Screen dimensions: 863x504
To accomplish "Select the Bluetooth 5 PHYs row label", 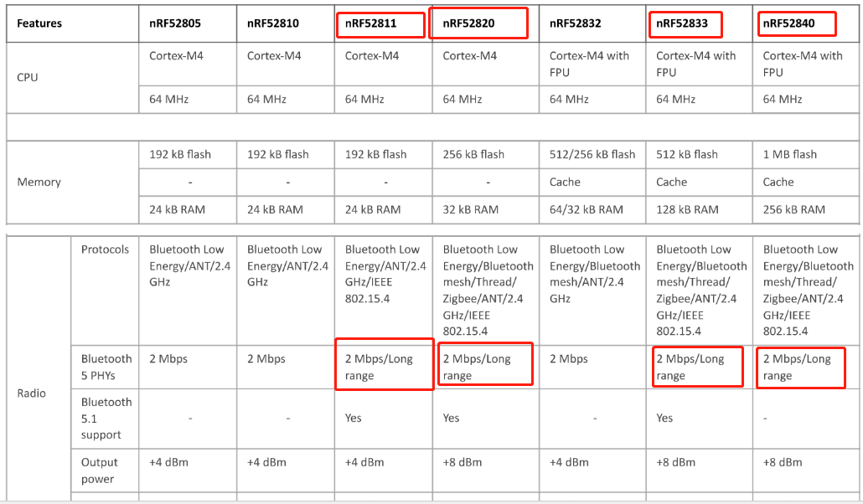I will (106, 368).
